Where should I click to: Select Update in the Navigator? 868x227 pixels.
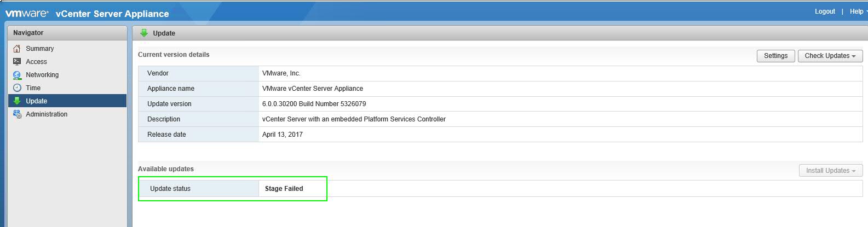coord(67,101)
